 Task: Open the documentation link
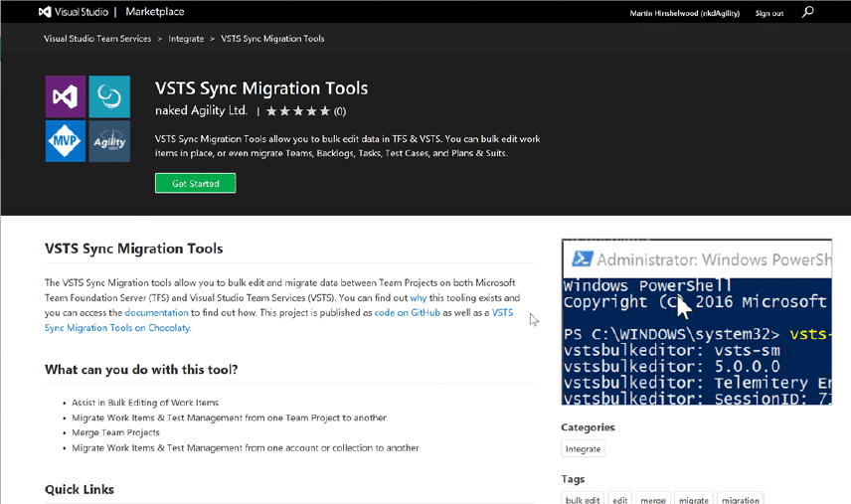click(156, 312)
